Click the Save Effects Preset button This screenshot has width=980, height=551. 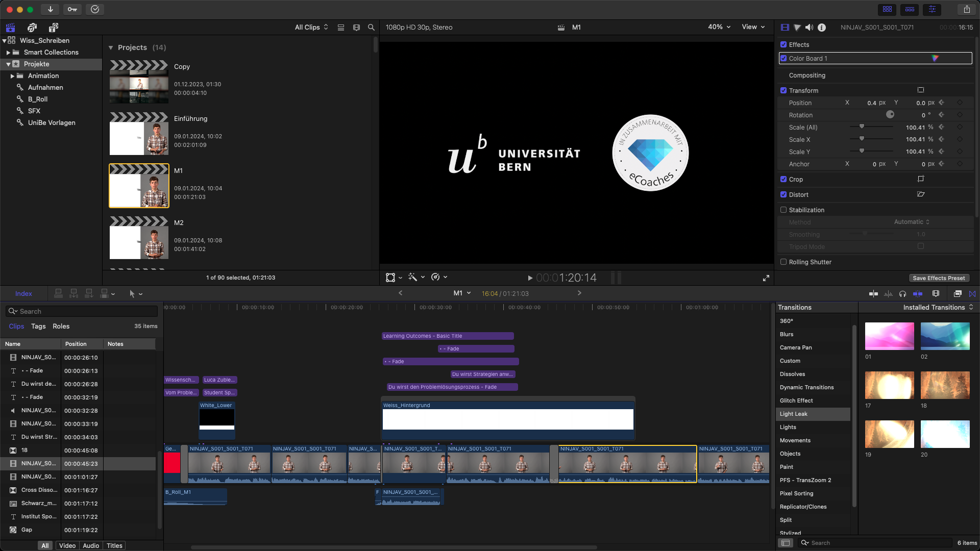pyautogui.click(x=939, y=278)
